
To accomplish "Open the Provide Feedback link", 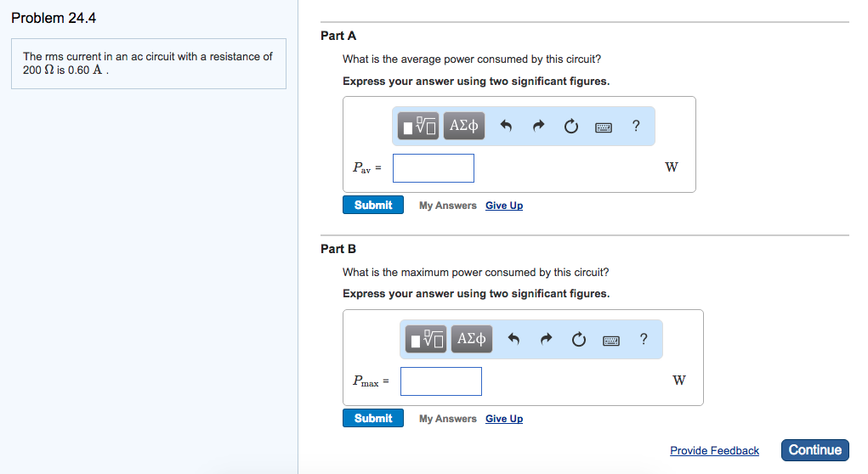I will tap(714, 450).
